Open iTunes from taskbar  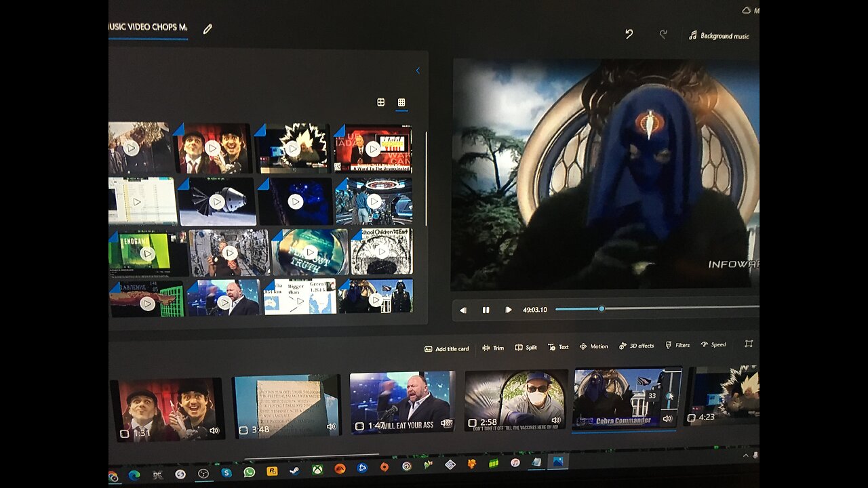(x=515, y=463)
